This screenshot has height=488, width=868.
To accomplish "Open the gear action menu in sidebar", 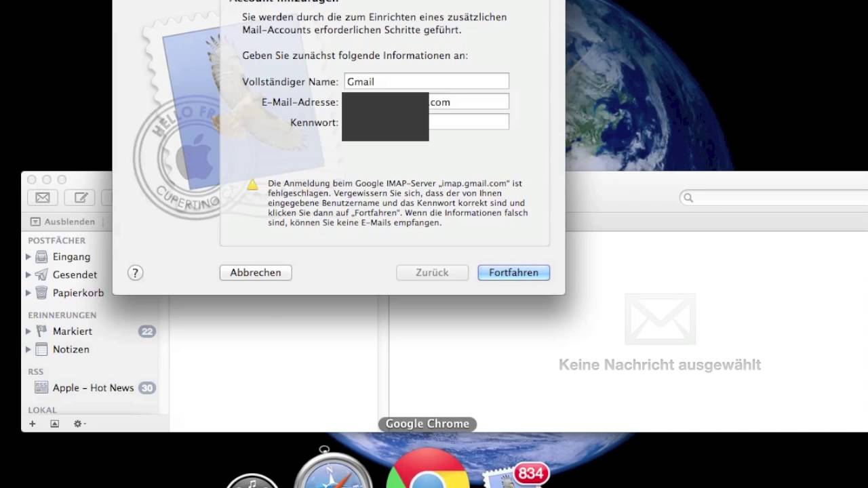I will (79, 424).
